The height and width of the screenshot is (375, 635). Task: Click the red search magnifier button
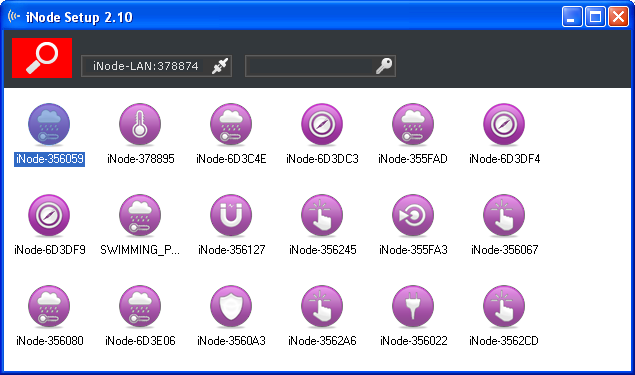pyautogui.click(x=42, y=58)
